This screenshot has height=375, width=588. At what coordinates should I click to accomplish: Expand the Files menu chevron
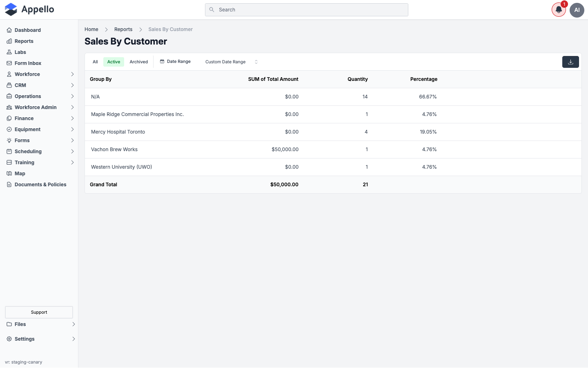pyautogui.click(x=73, y=324)
